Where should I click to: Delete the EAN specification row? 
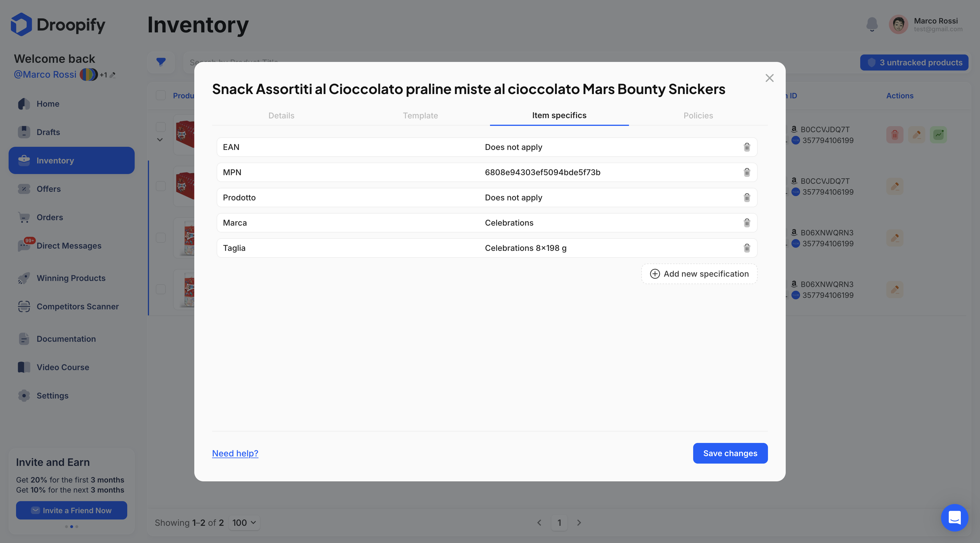747,147
